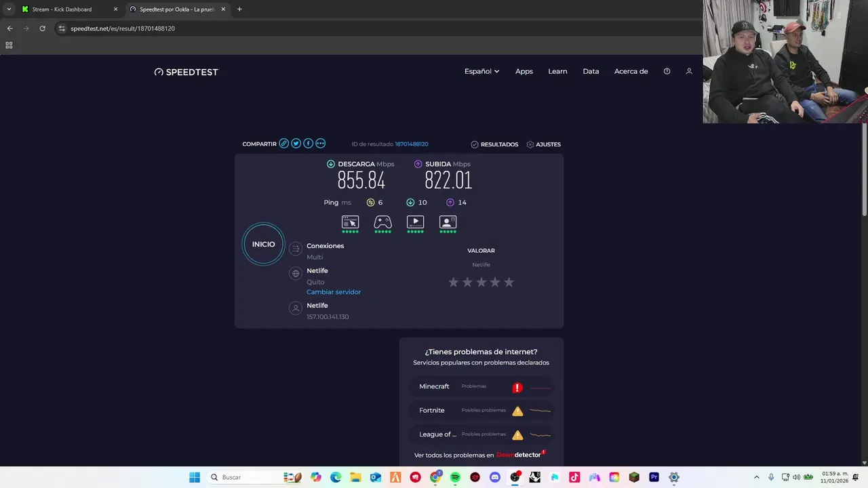This screenshot has width=868, height=488.
Task: Open the Apps menu
Action: (x=524, y=71)
